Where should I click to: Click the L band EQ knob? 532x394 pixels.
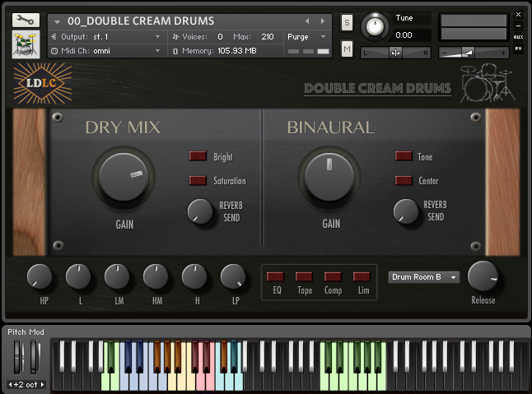point(78,276)
